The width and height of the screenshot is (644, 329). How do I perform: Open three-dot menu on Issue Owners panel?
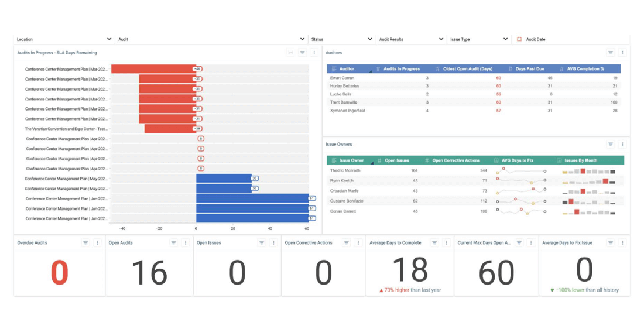click(x=622, y=144)
